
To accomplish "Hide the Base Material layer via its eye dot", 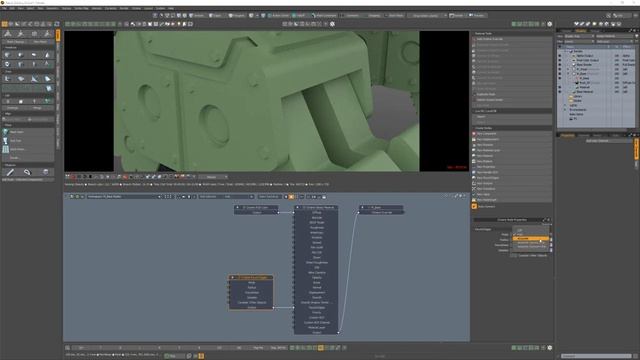I will pos(560,91).
